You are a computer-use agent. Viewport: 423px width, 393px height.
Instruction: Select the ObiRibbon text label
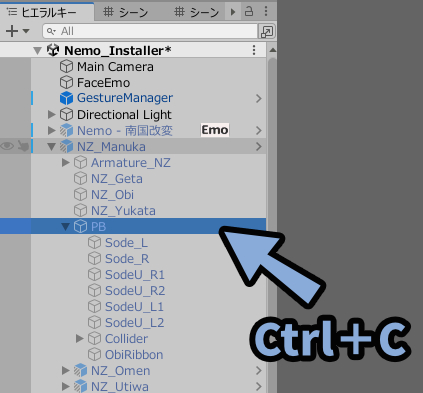click(x=134, y=355)
